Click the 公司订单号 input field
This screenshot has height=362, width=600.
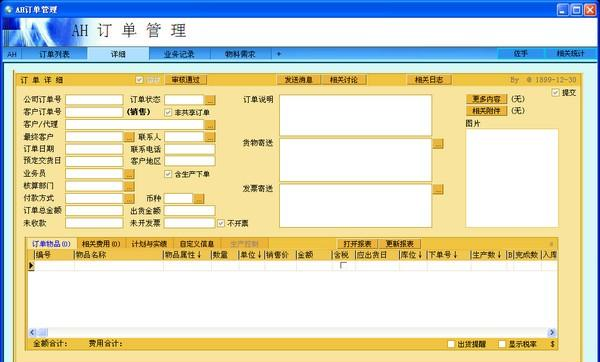pyautogui.click(x=94, y=100)
